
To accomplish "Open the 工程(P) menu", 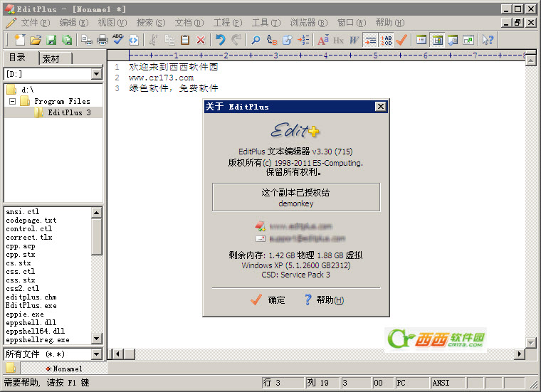I will pos(228,23).
